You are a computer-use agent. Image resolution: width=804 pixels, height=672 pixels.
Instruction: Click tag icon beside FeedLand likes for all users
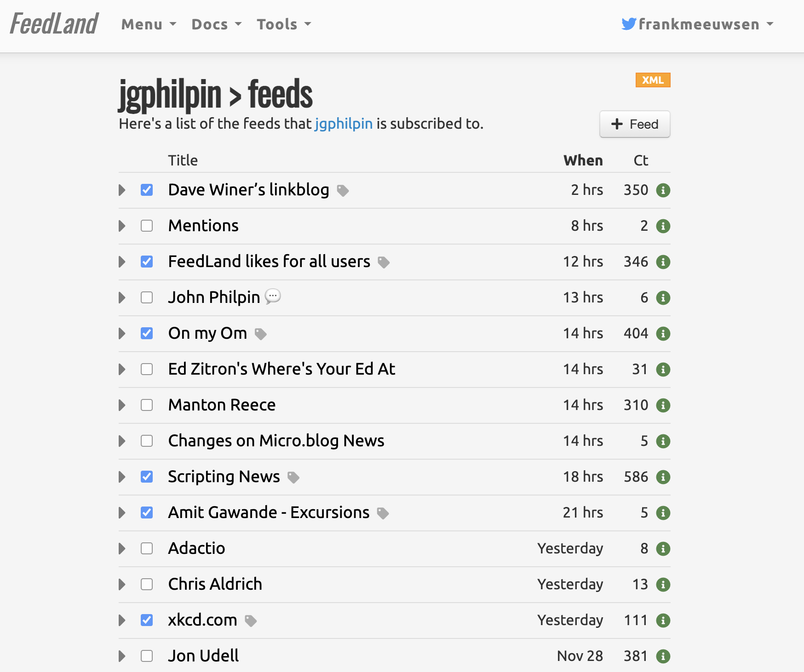384,262
